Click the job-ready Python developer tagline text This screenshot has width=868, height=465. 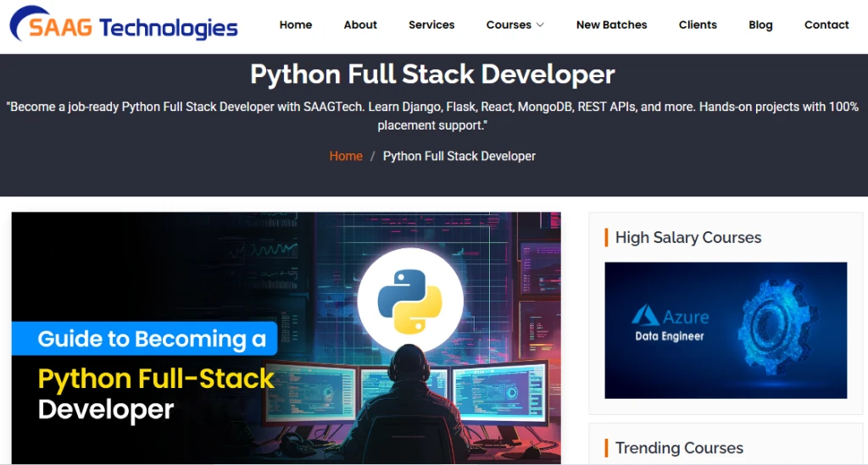[x=432, y=115]
